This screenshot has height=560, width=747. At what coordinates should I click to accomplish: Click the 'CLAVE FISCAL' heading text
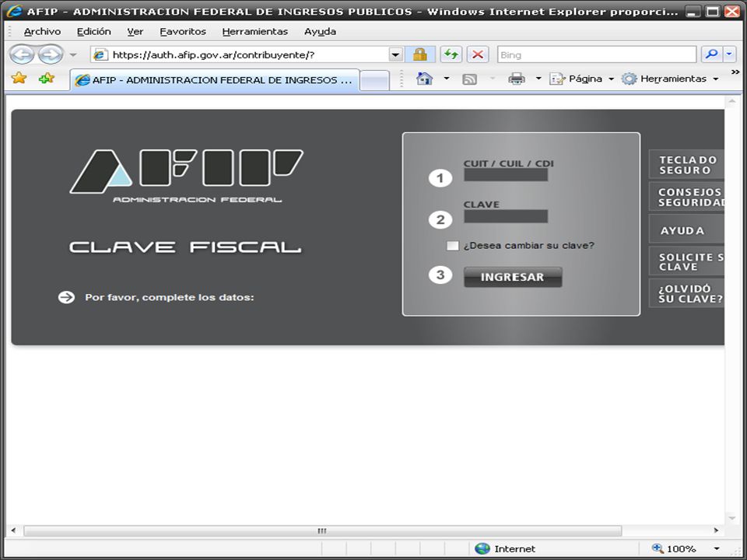click(x=185, y=247)
